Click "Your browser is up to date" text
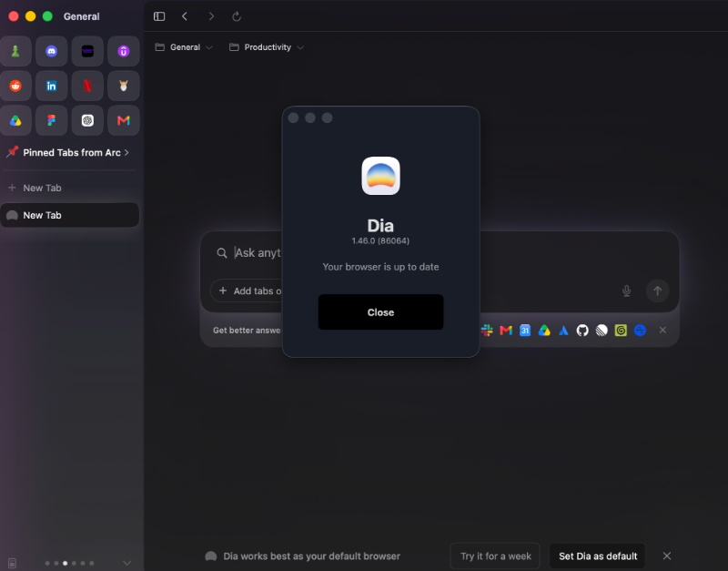This screenshot has width=728, height=571. [x=380, y=267]
